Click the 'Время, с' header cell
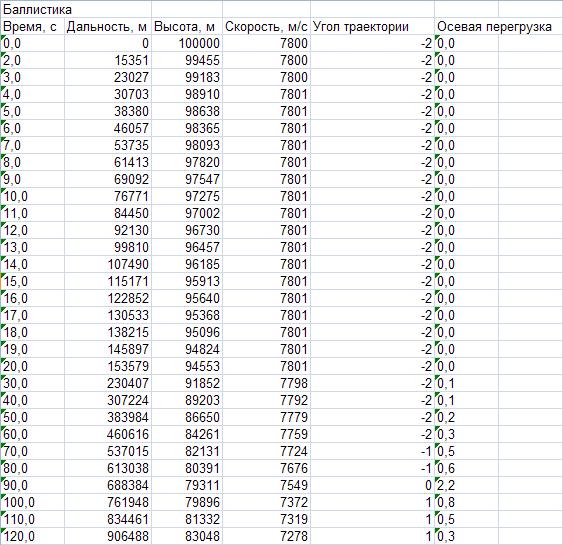This screenshot has height=545, width=563. (x=33, y=27)
